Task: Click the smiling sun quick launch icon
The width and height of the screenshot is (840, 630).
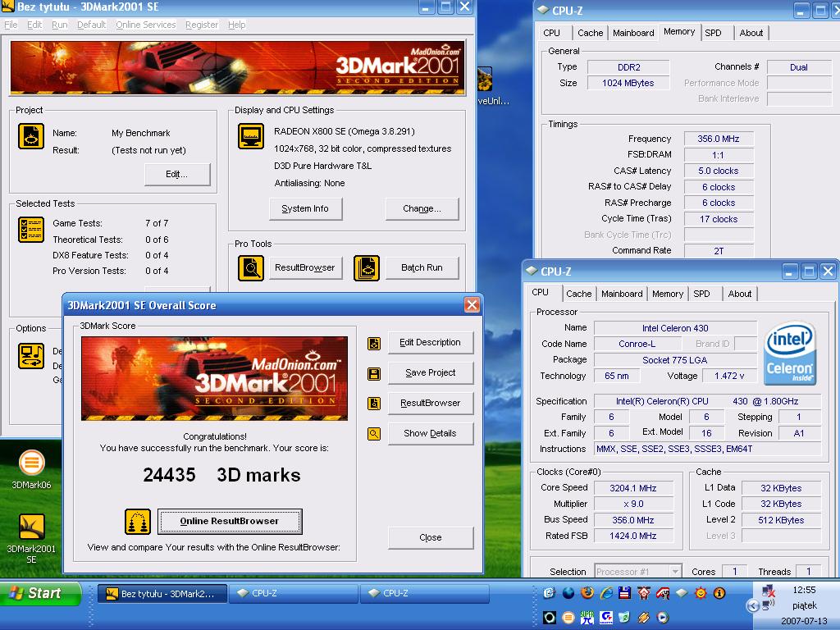Action: [701, 592]
